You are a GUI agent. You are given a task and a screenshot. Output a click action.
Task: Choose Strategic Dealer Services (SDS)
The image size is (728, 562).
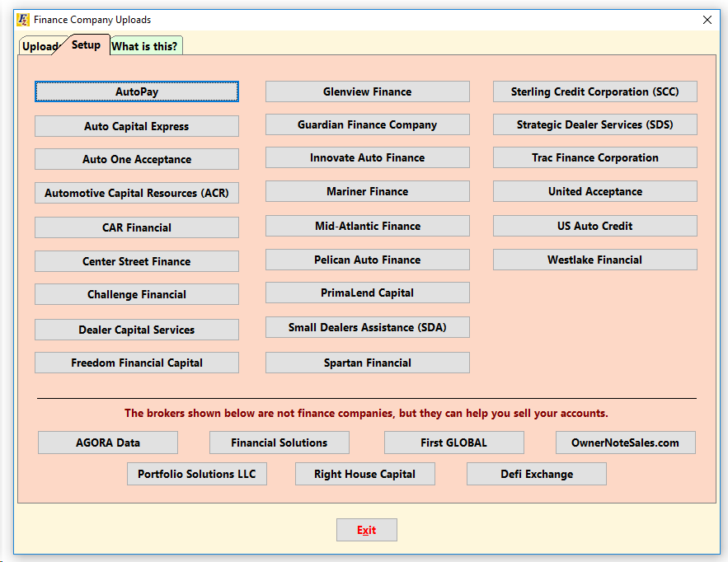point(595,124)
